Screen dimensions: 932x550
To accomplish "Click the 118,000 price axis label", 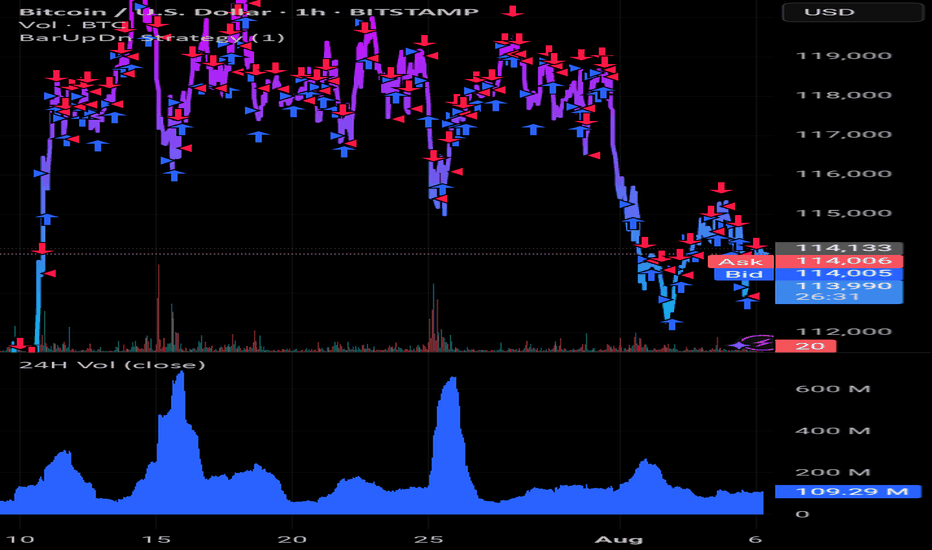I will [x=844, y=95].
